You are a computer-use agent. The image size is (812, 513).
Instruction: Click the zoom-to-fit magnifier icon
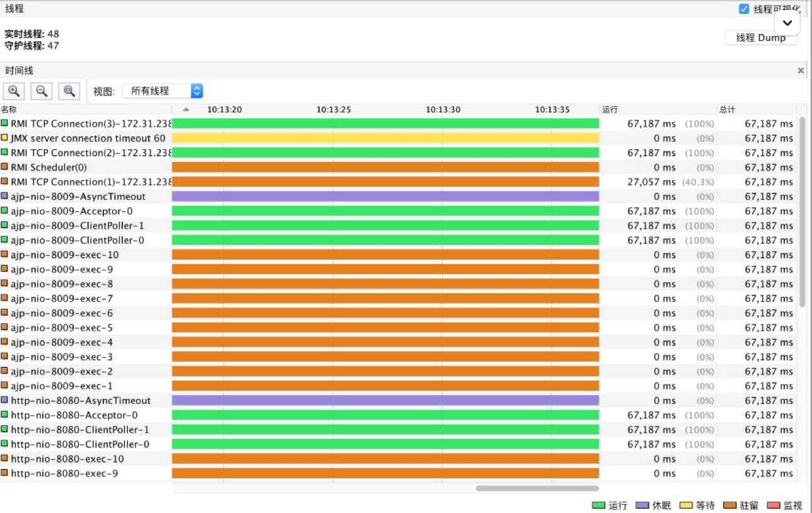[69, 91]
